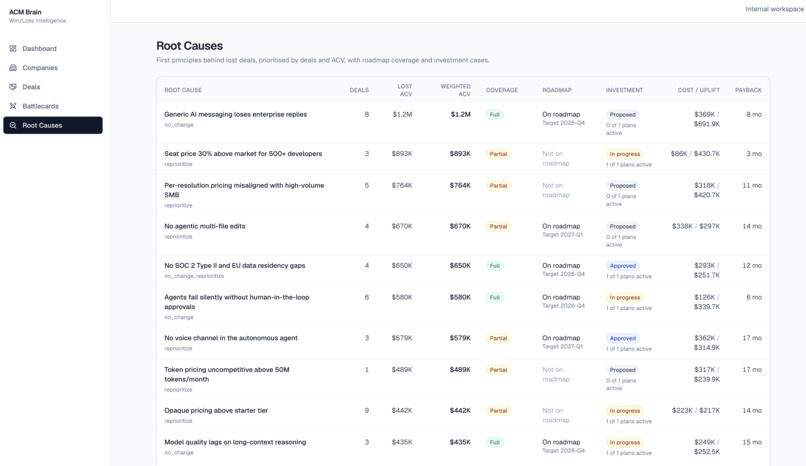
Task: Click 'reprioritize' tag under Opaque pricing
Action: (x=178, y=421)
